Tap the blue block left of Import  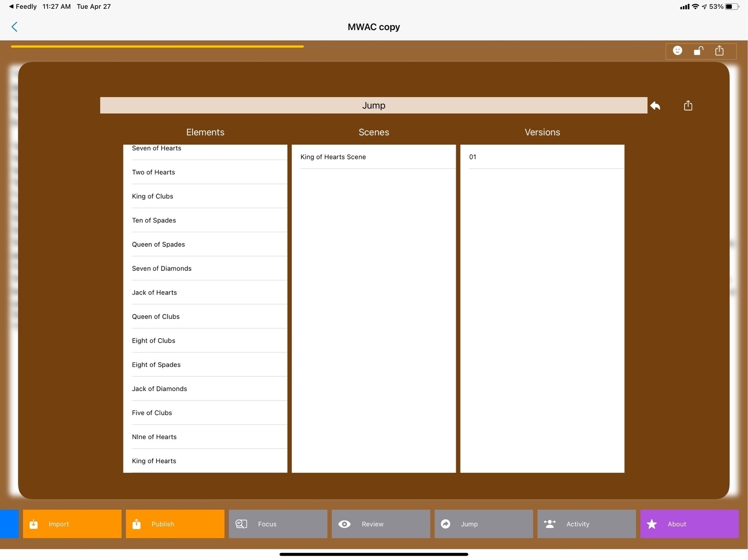click(9, 524)
